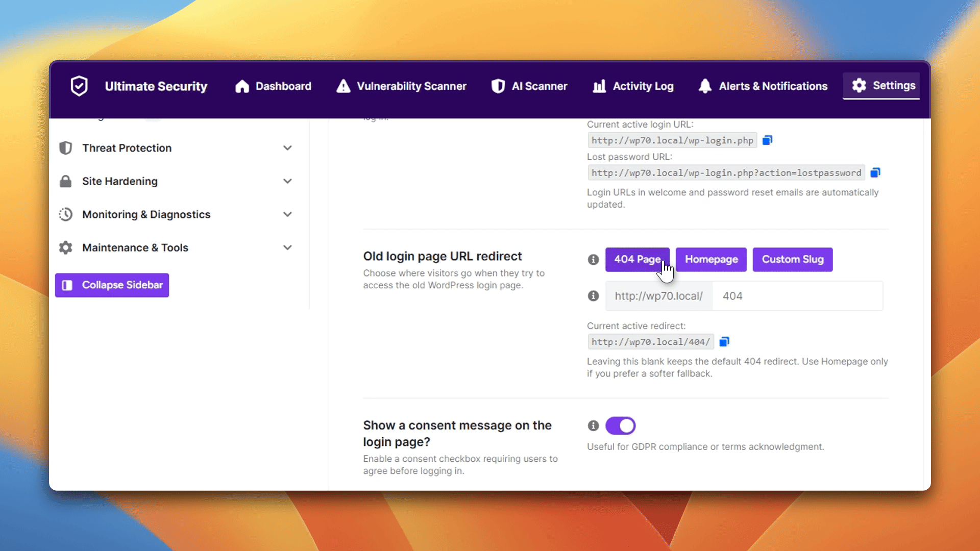Screen dimensions: 980x551
Task: Expand the Maintenance & Tools chevron
Action: (x=287, y=247)
